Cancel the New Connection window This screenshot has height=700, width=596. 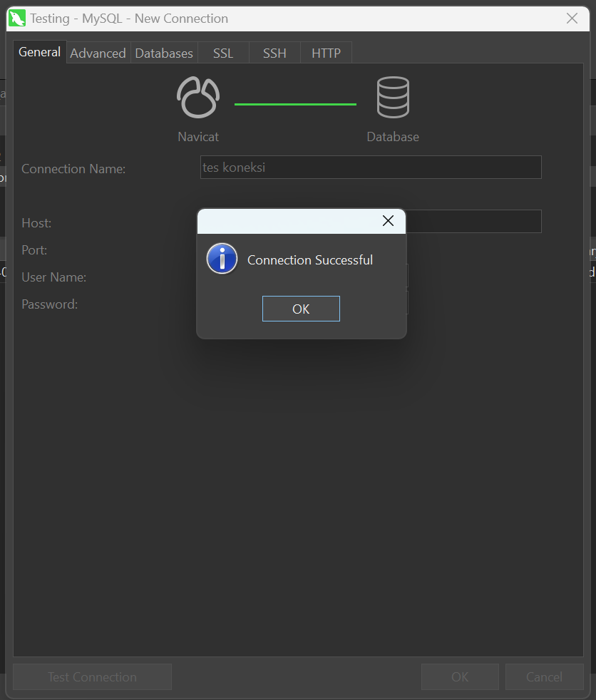tap(544, 676)
